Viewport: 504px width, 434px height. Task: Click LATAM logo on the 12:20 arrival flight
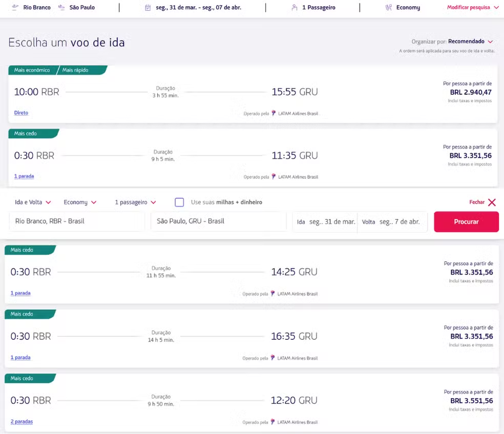pos(272,422)
